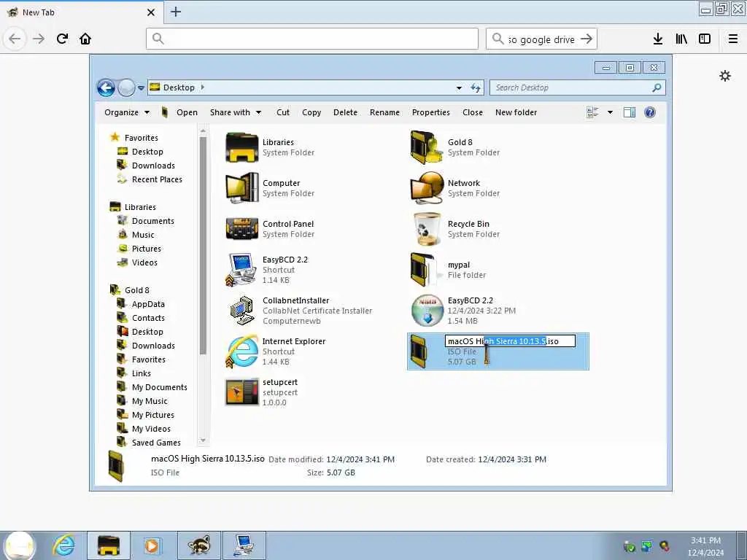Click the Explorer back arrow button
The width and height of the screenshot is (747, 560).
107,88
